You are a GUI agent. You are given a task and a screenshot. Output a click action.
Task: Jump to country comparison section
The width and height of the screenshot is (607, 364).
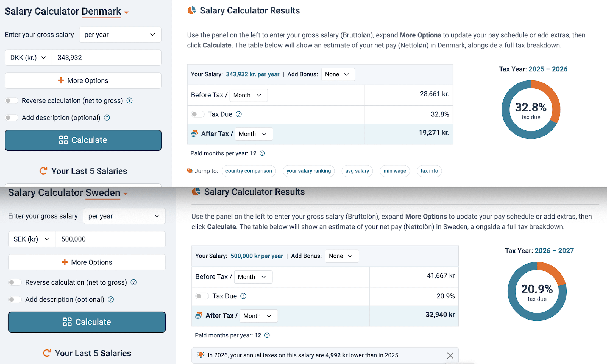pos(249,171)
